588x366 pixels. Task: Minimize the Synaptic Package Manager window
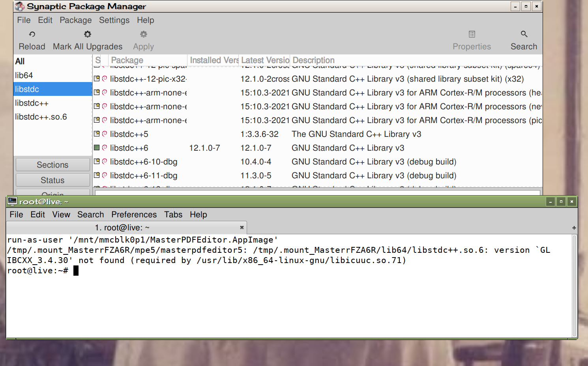[x=515, y=6]
